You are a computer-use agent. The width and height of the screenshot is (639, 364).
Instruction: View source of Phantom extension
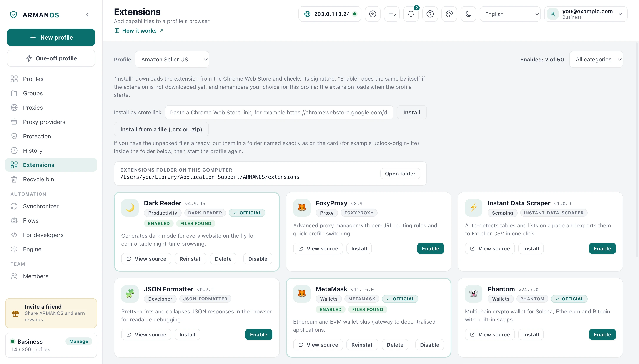click(490, 334)
